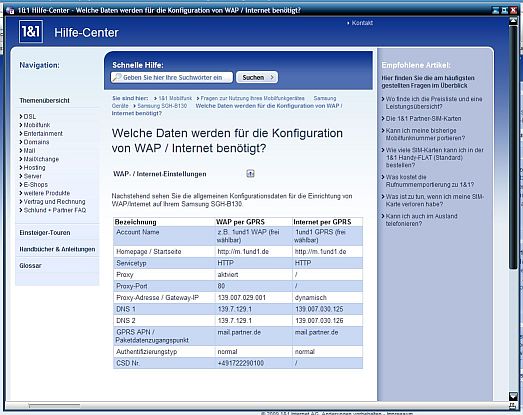Click 'GPRS APN / Paketdatenzugangspunkt' row label
Screen dimensions: 523x415
coord(152,336)
